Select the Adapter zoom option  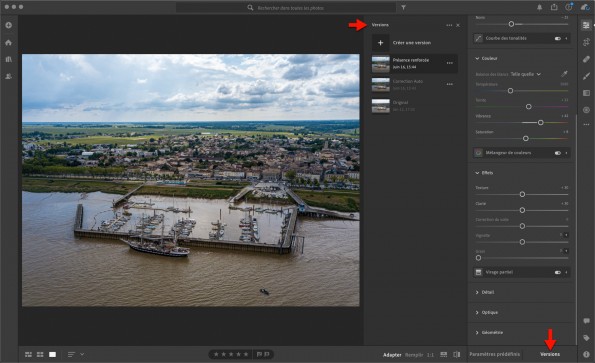coord(392,355)
